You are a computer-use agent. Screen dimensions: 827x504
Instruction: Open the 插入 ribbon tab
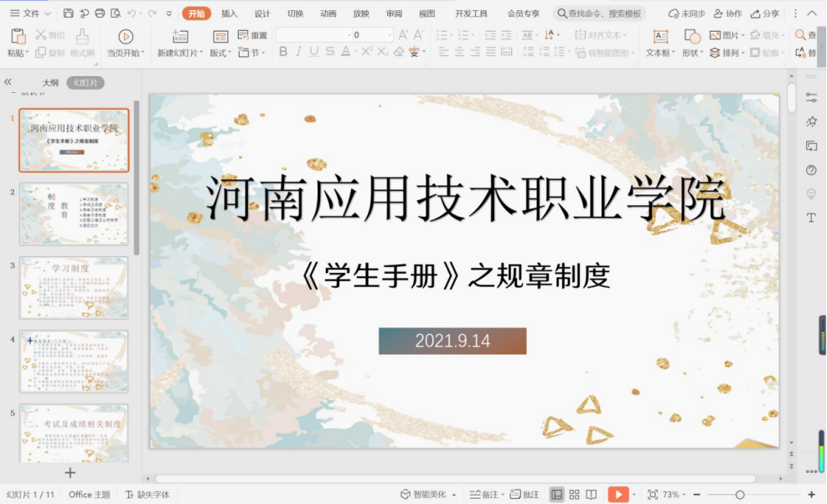pos(229,13)
